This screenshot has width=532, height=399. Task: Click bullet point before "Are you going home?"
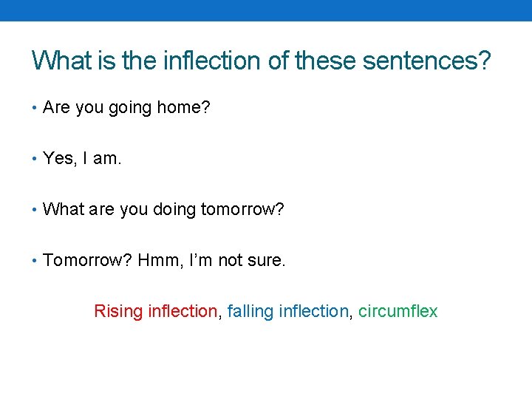point(35,108)
